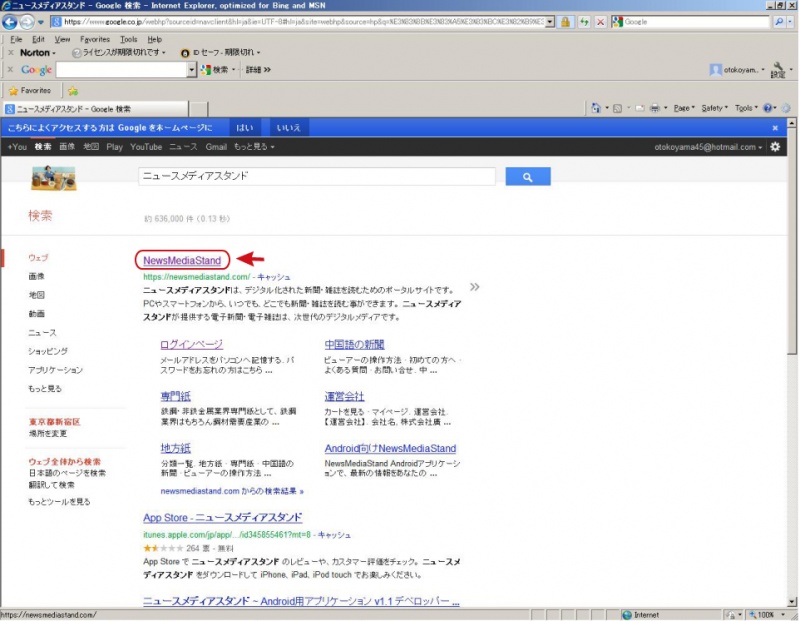Click the protected mode icon in status bar
This screenshot has height=621, width=800.
(731, 615)
